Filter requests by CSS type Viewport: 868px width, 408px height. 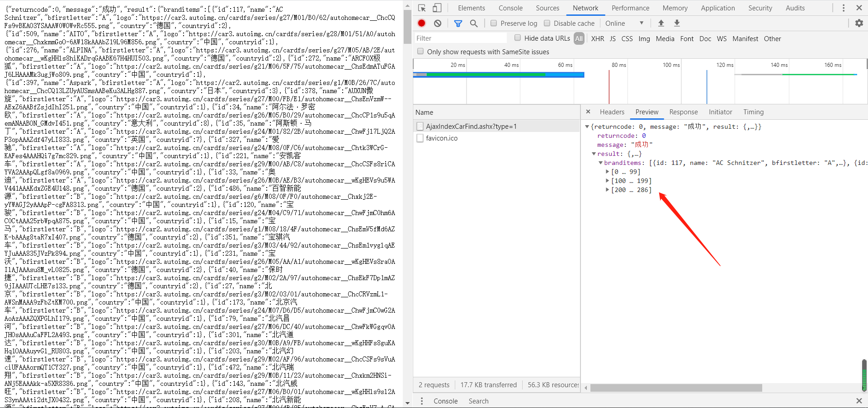[627, 38]
